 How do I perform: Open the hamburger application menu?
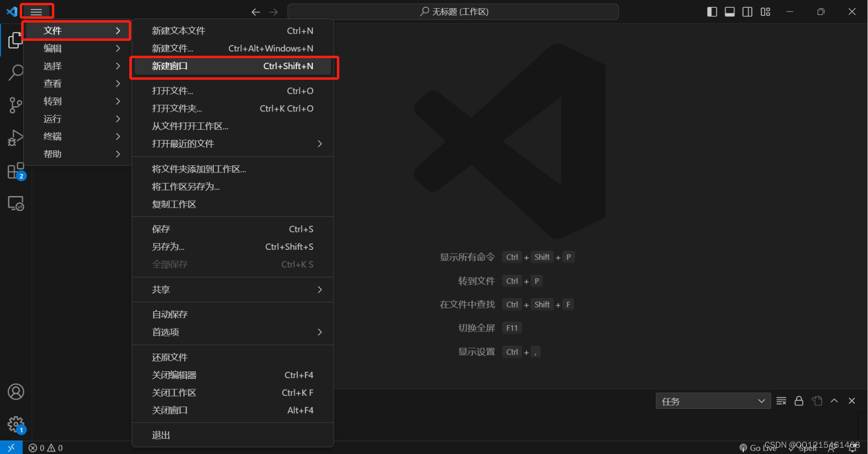(x=37, y=12)
